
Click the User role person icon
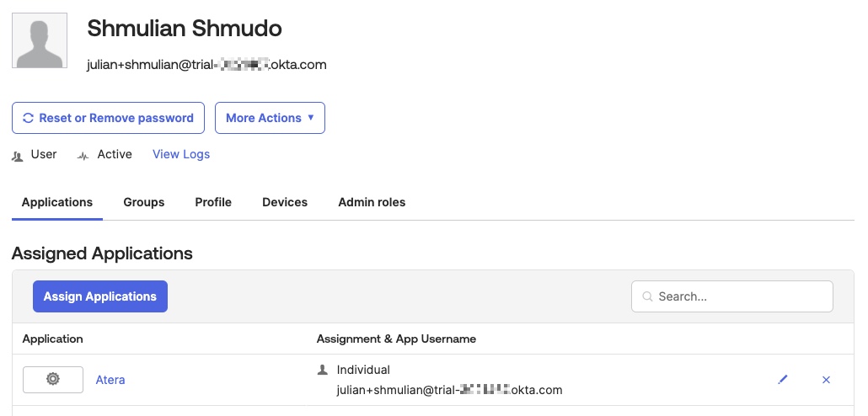(x=18, y=157)
